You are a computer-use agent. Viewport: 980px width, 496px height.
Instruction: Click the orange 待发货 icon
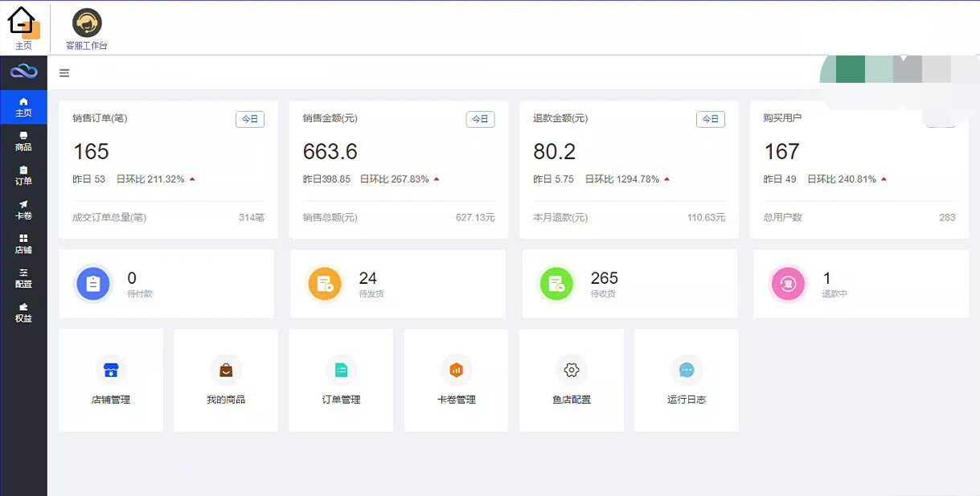[x=325, y=284]
